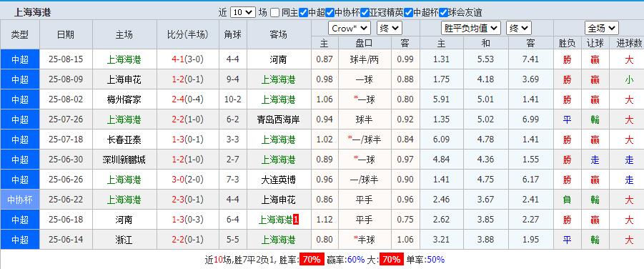Viewport: 644px width, 269px height.
Task: Open the 梅州客家 team link
Action: [x=124, y=99]
